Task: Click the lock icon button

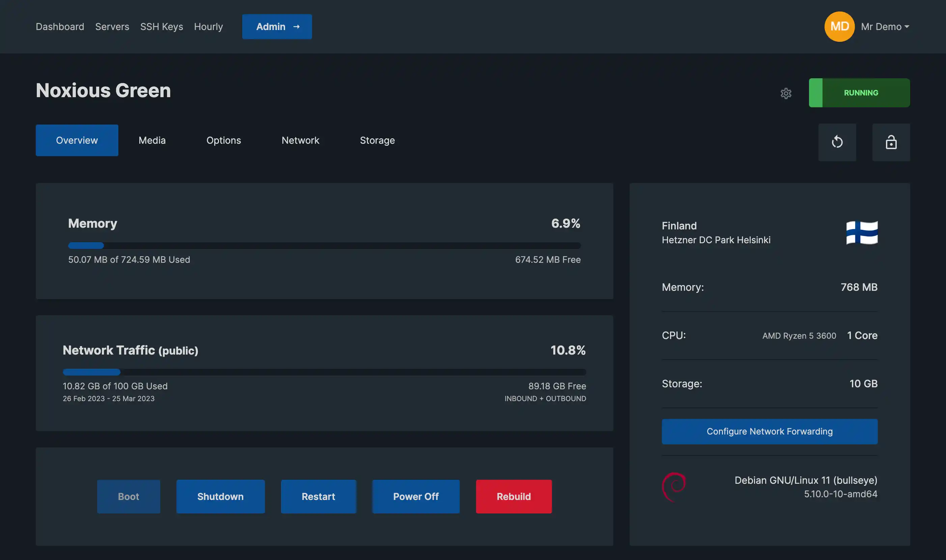Action: (891, 142)
